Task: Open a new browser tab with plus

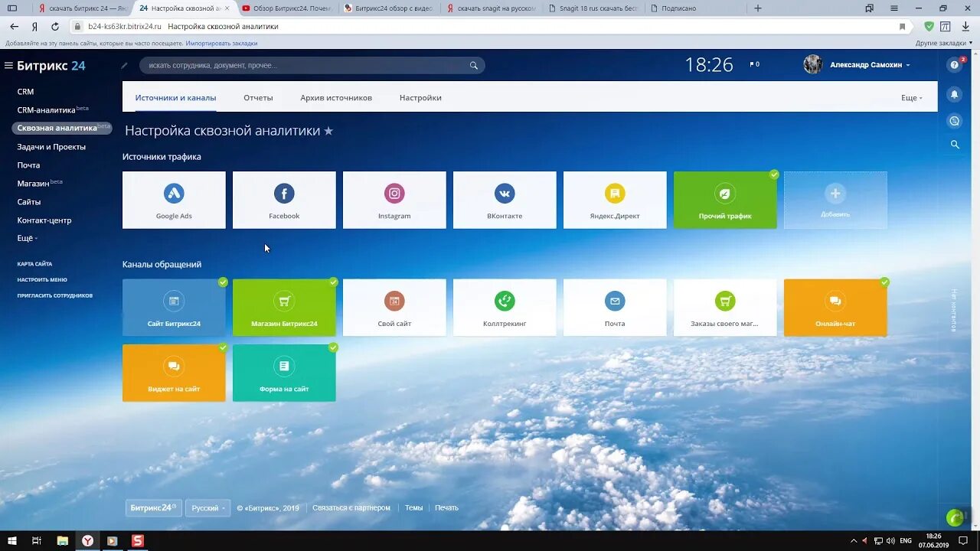Action: [758, 8]
